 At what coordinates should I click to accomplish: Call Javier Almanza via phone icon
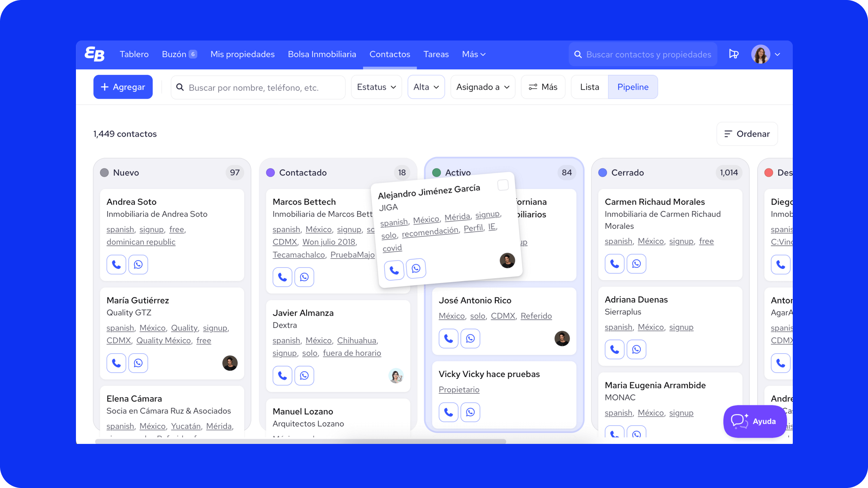[x=282, y=376]
